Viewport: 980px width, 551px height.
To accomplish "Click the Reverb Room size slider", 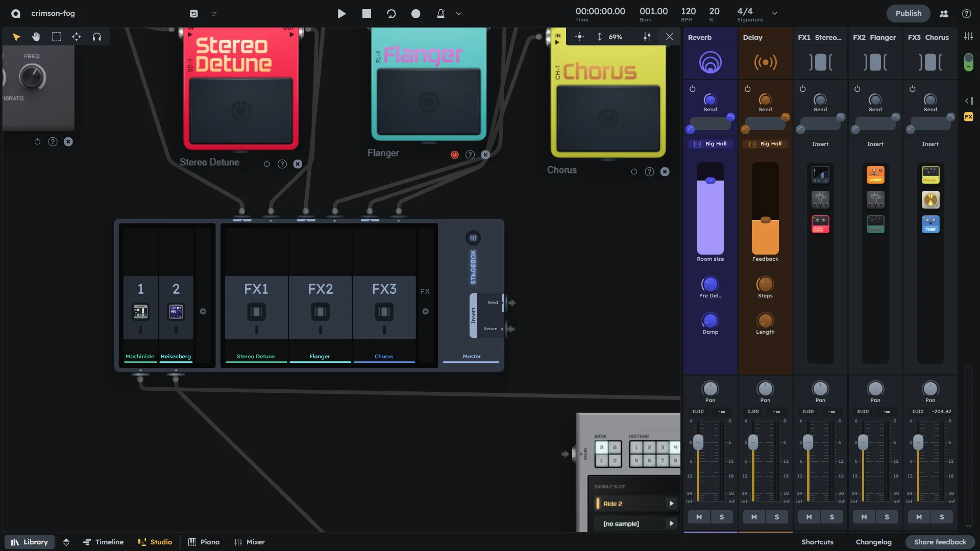I will point(710,209).
